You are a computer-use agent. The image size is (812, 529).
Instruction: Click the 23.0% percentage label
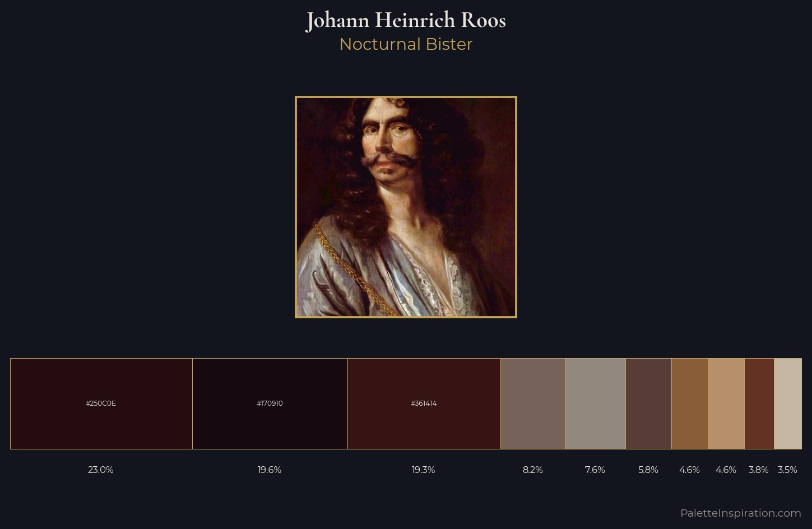(x=101, y=470)
